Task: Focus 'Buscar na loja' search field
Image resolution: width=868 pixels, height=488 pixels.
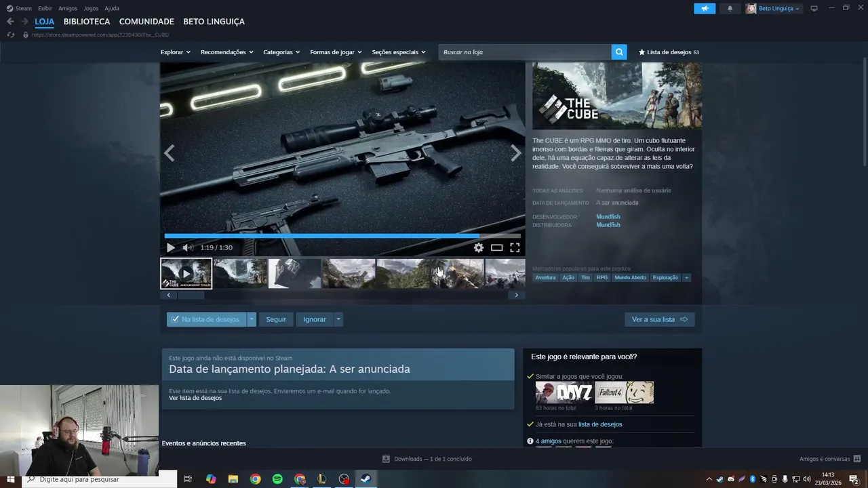Action: coord(525,52)
